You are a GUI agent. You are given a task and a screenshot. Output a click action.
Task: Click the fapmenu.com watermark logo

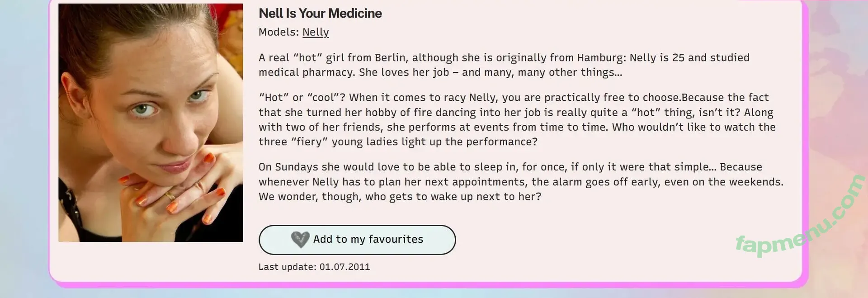pos(799,217)
